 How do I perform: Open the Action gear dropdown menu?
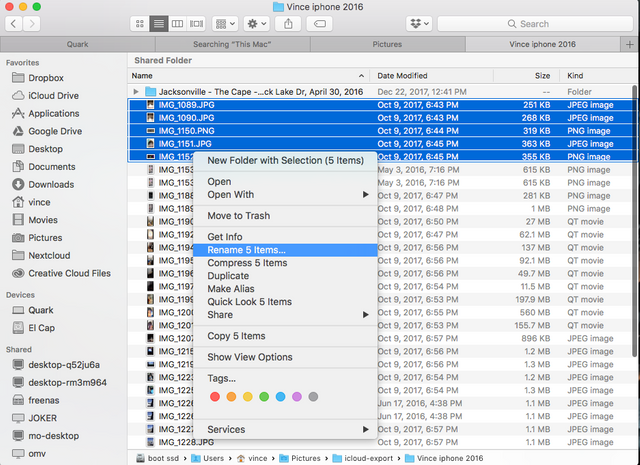258,23
